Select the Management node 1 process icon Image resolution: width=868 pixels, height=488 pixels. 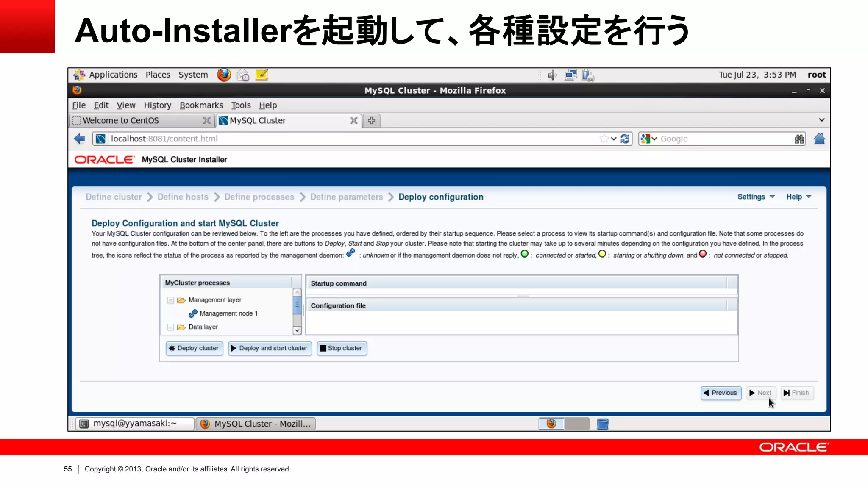193,313
